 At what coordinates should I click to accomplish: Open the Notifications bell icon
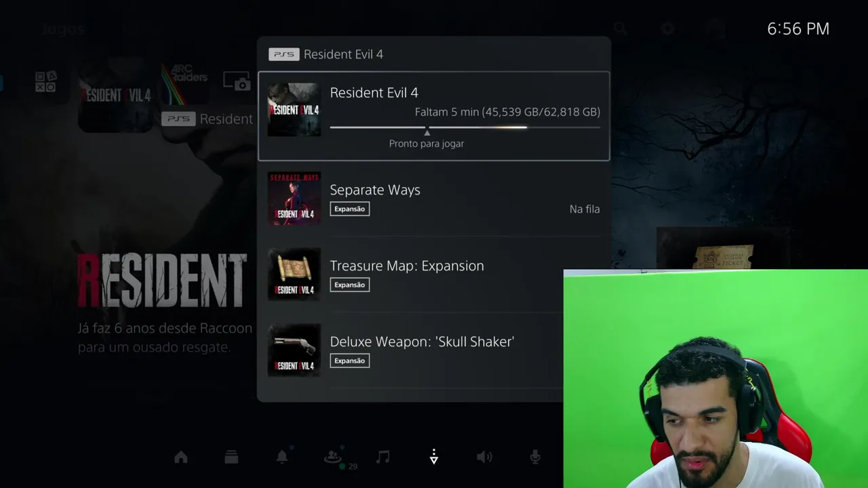click(x=282, y=457)
